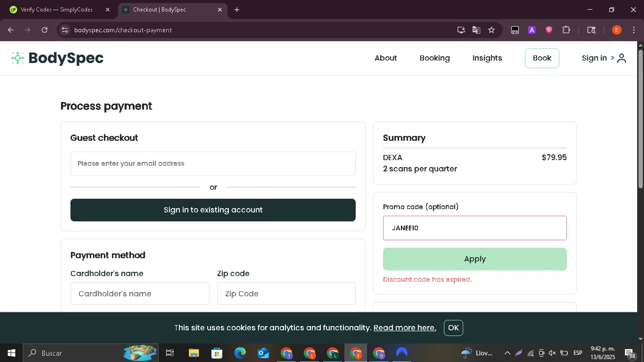Click the BodySpec logo

58,58
